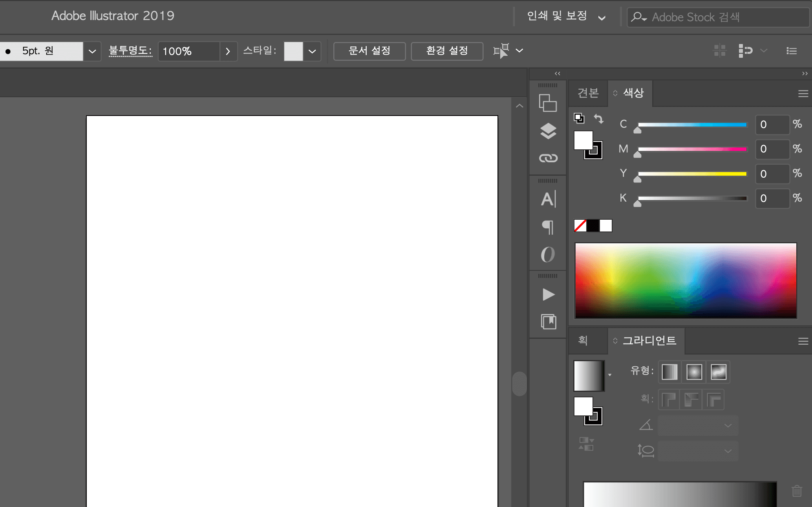Open the Character panel icon
The height and width of the screenshot is (507, 812).
click(x=548, y=199)
